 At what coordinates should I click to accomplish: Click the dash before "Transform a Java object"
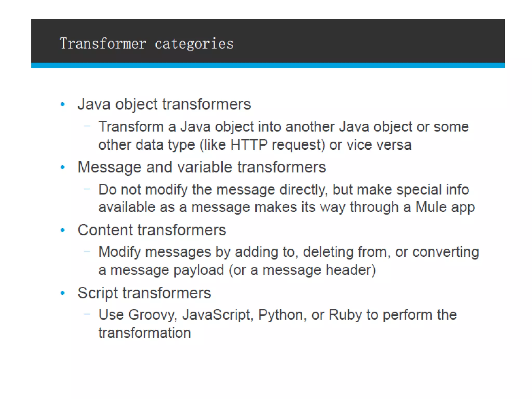pyautogui.click(x=87, y=126)
